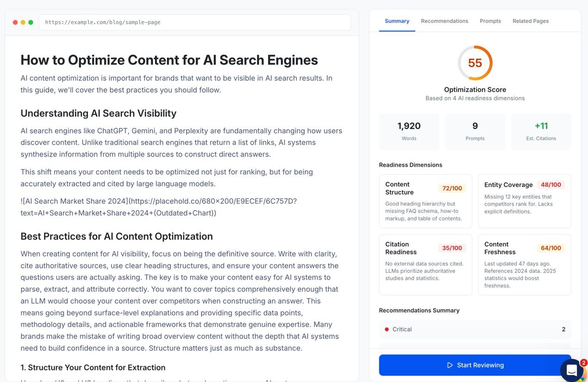Viewport: 588px width, 382px height.
Task: Click the yellow window dot
Action: click(x=23, y=22)
